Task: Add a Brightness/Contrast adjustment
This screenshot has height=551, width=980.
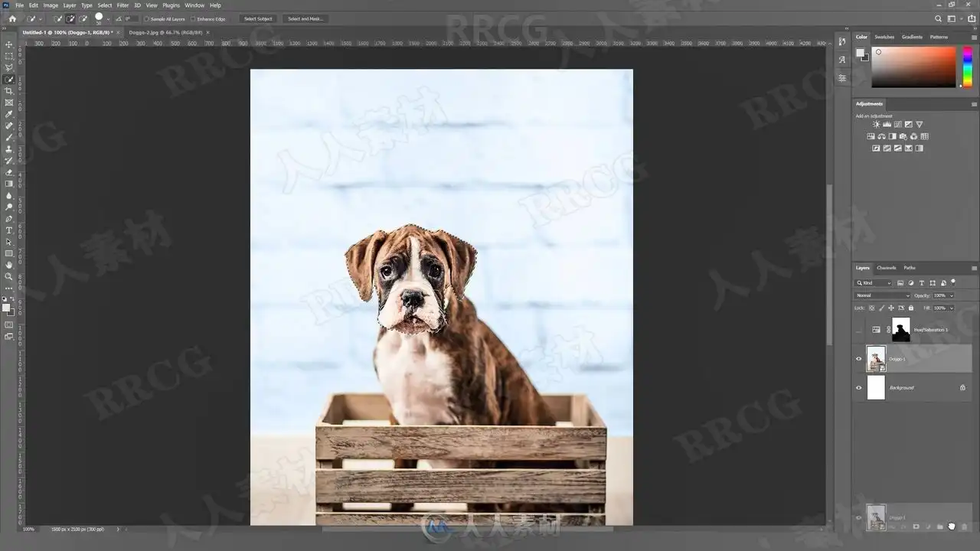Action: tap(876, 124)
